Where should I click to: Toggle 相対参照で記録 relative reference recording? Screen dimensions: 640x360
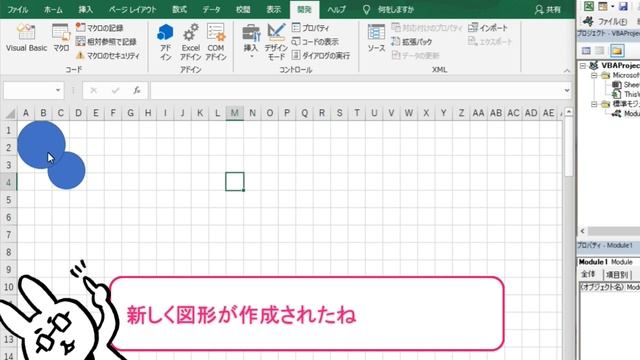pyautogui.click(x=106, y=41)
